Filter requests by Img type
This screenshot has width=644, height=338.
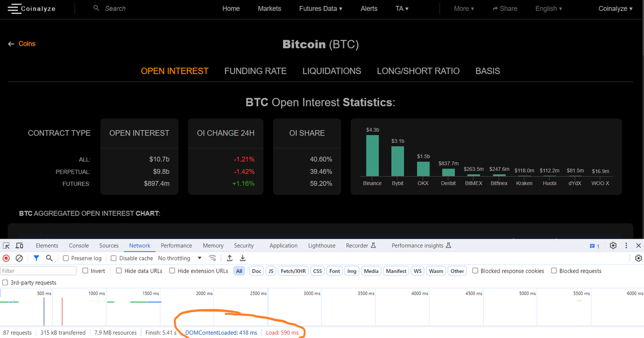[x=352, y=271]
